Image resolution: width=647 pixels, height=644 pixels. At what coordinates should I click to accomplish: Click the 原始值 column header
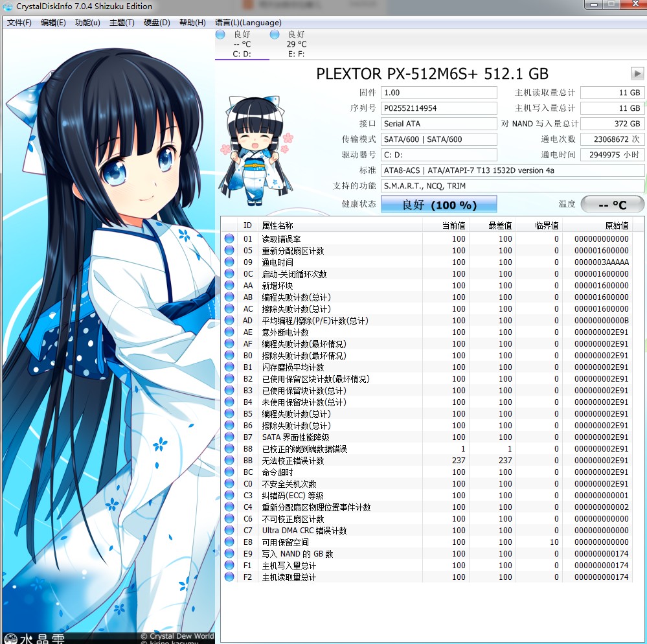click(x=597, y=225)
